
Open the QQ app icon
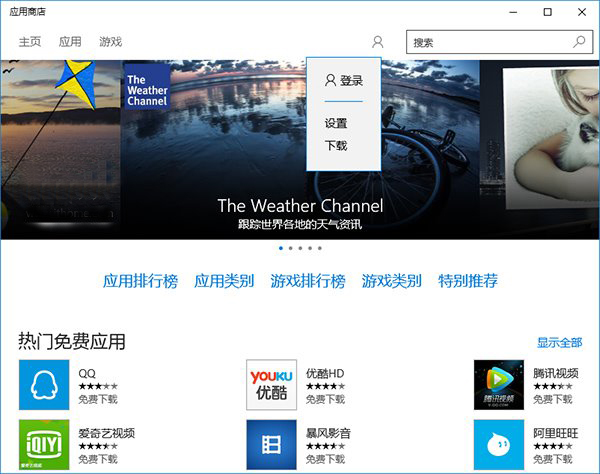click(44, 385)
